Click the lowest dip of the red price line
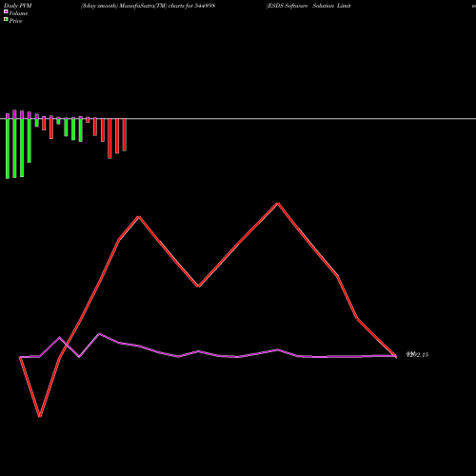 [40, 416]
